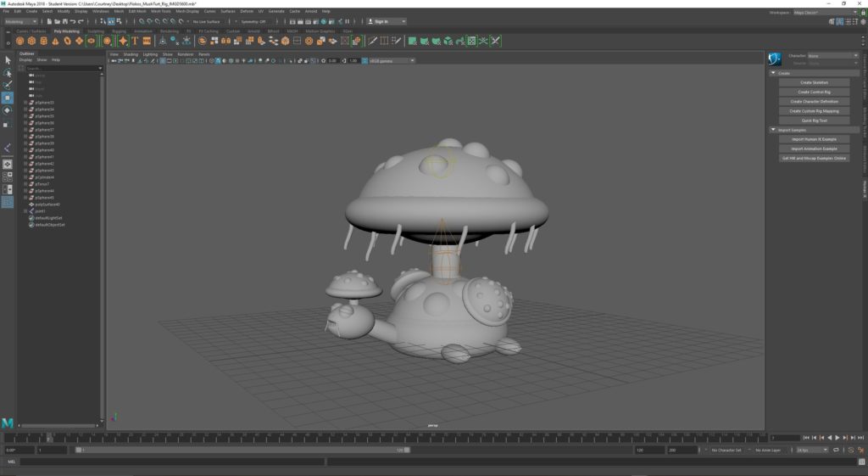Activate the Paint Selection tool

point(7,85)
